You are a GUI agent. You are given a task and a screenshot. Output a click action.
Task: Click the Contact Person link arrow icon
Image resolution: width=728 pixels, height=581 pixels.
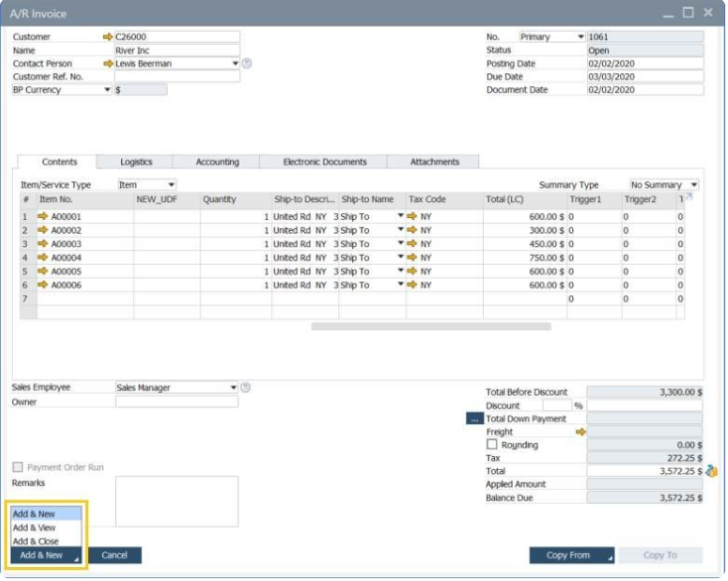tap(108, 63)
